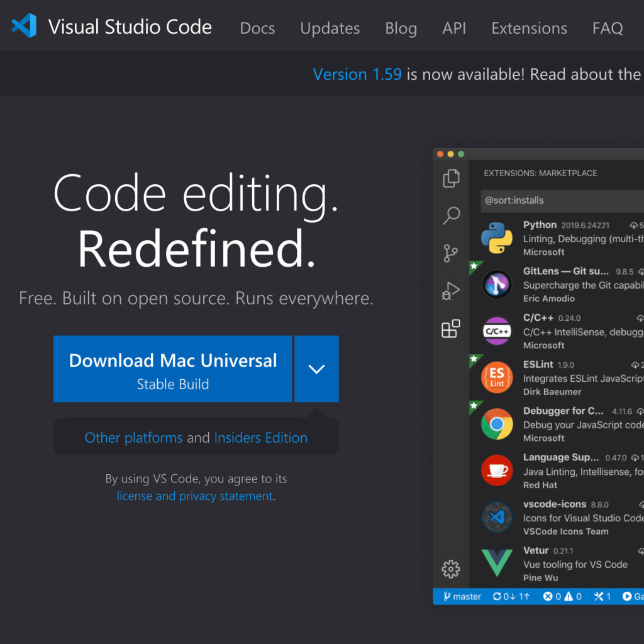Open the Search magnifier icon in activity bar
Screen dimensions: 644x644
pos(451,215)
